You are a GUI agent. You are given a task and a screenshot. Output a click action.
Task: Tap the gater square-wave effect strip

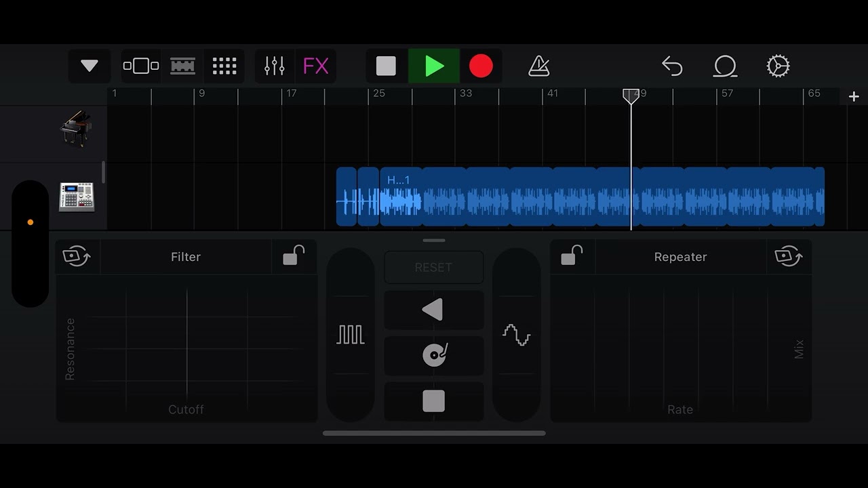point(351,335)
